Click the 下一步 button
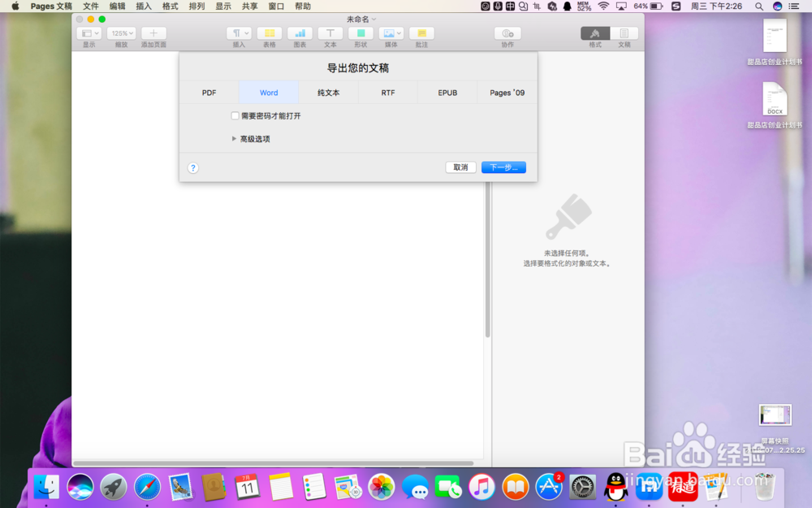This screenshot has height=508, width=812. [x=504, y=167]
